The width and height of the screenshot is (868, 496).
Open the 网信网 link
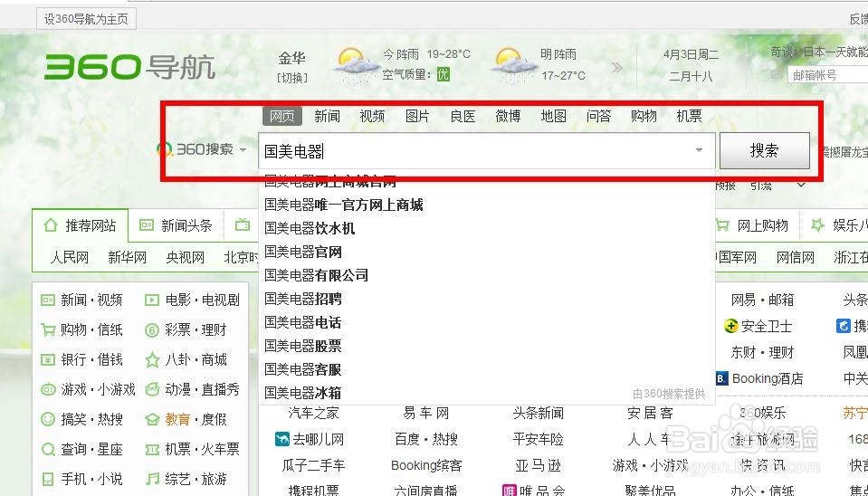coord(796,257)
